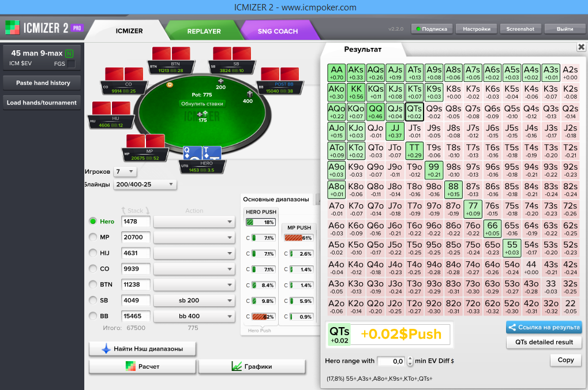Click the MP player's red cards
588x390 pixels.
[x=145, y=141]
